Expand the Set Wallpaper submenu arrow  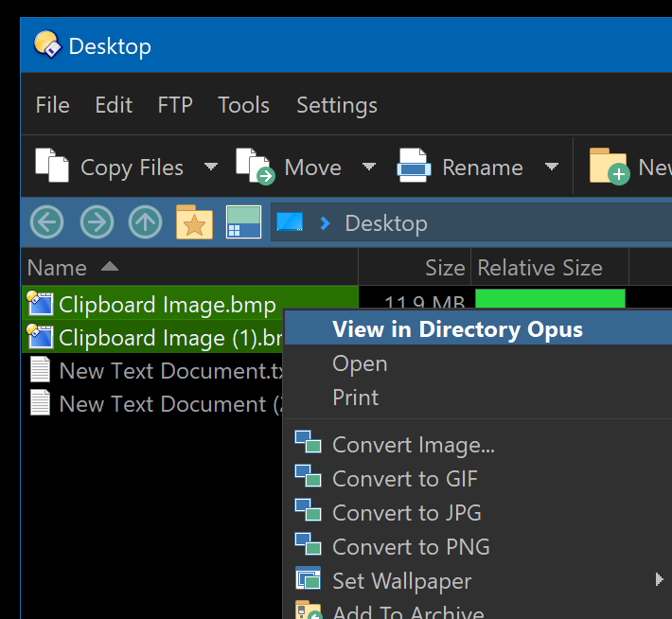[x=659, y=579]
